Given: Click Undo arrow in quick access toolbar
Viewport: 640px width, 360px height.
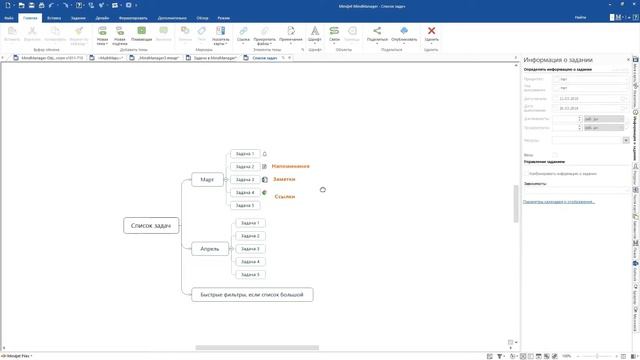Looking at the screenshot, I should (51, 5).
